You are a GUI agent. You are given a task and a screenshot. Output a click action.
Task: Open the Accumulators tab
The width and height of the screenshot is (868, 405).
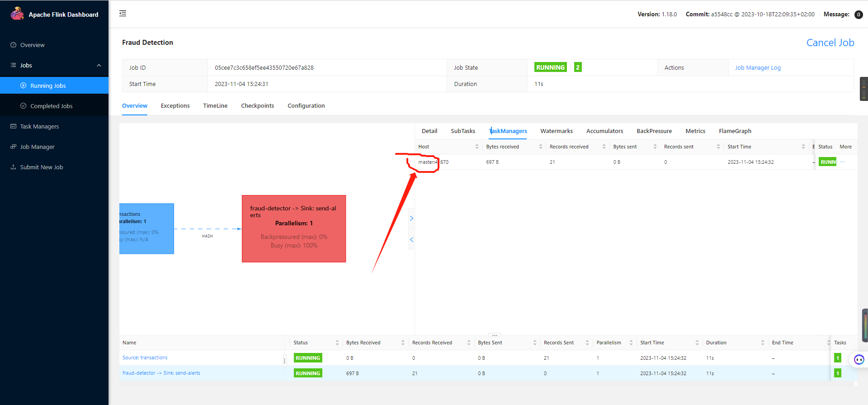click(604, 131)
